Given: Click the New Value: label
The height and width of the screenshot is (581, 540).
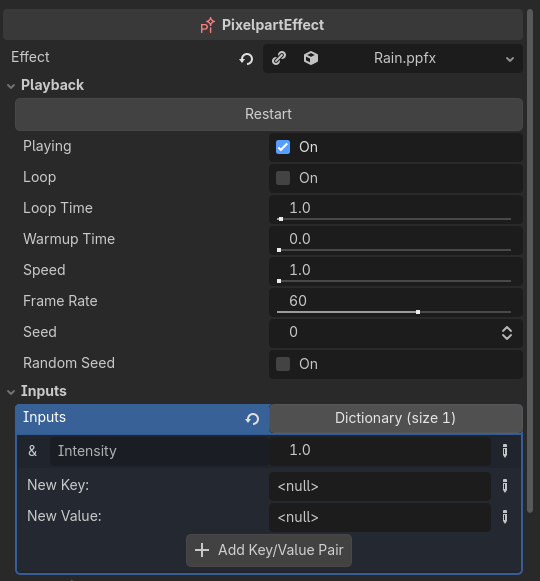Looking at the screenshot, I should pos(64,516).
